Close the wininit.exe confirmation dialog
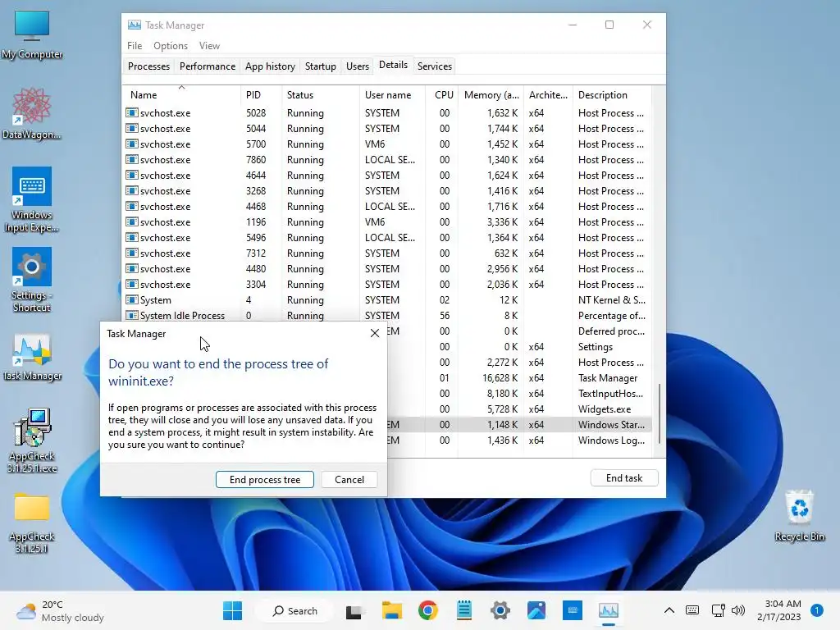The height and width of the screenshot is (630, 840). 375,333
